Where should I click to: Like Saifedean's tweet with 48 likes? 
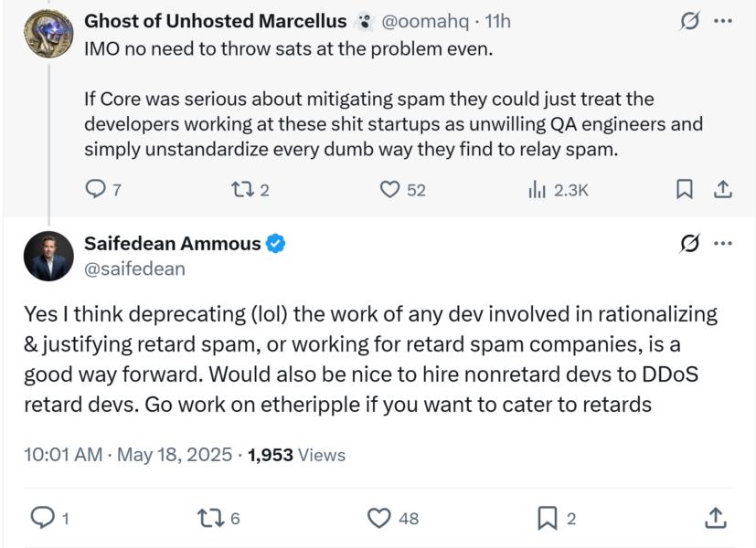coord(378,518)
